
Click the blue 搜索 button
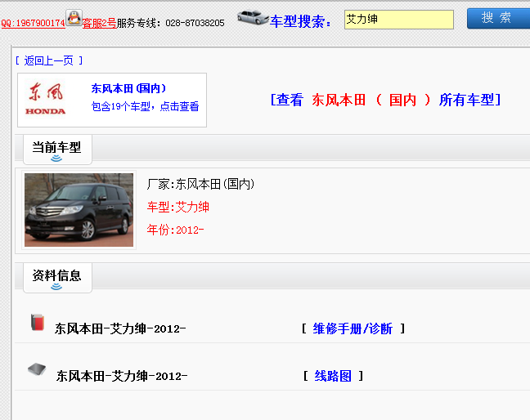(498, 18)
